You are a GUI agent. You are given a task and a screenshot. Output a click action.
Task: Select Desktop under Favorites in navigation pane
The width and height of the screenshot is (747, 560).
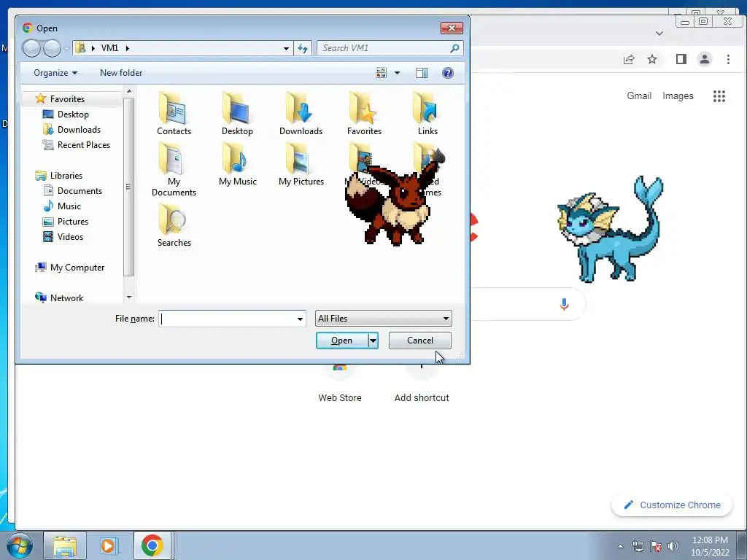[66, 114]
